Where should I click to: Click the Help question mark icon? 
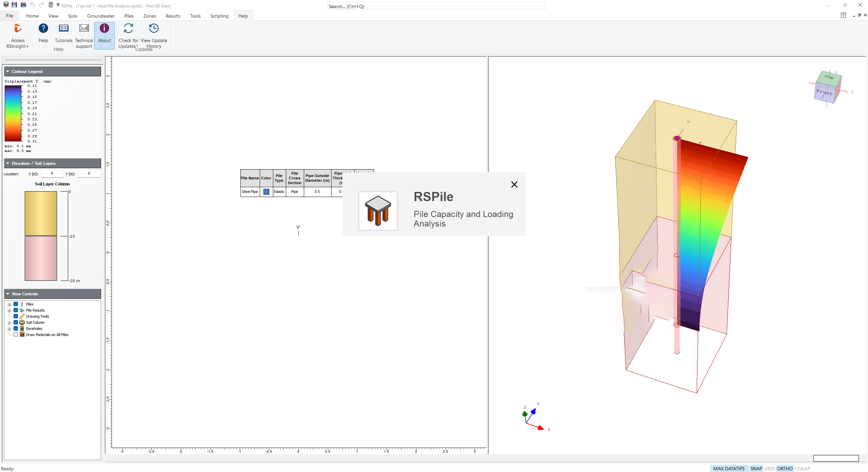(43, 28)
